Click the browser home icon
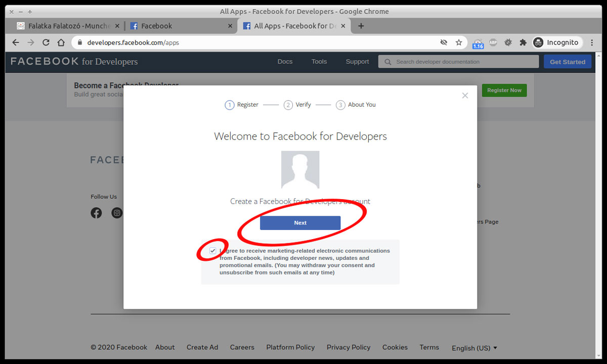The height and width of the screenshot is (364, 607). coord(61,42)
